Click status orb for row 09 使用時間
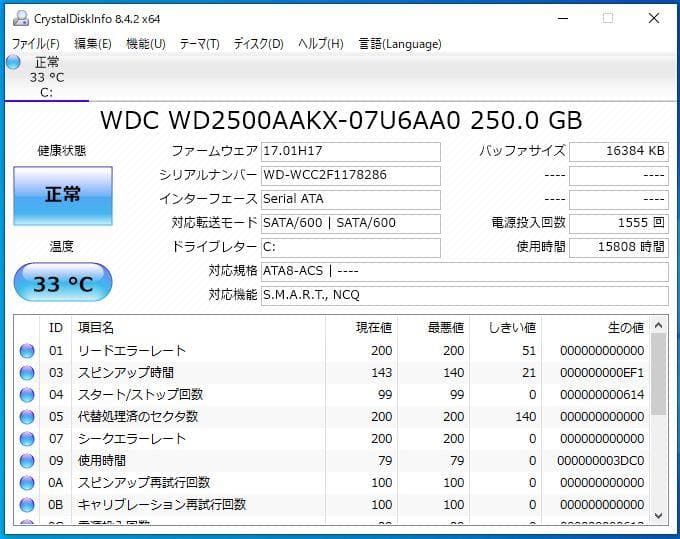Image resolution: width=680 pixels, height=539 pixels. pos(27,461)
